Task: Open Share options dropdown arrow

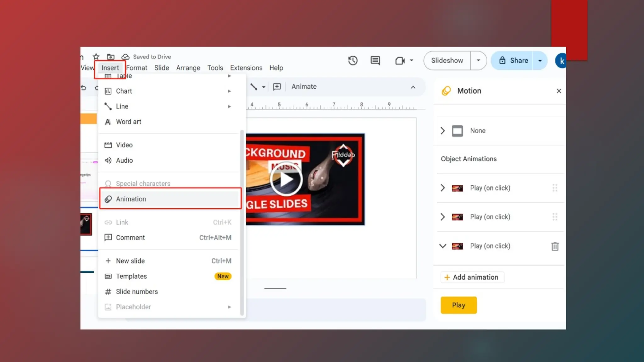Action: (540, 60)
